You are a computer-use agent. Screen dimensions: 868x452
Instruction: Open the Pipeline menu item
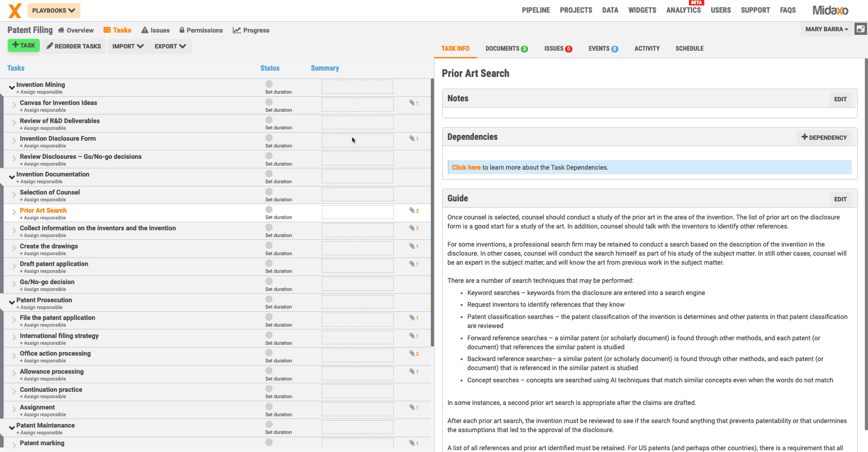(x=536, y=10)
